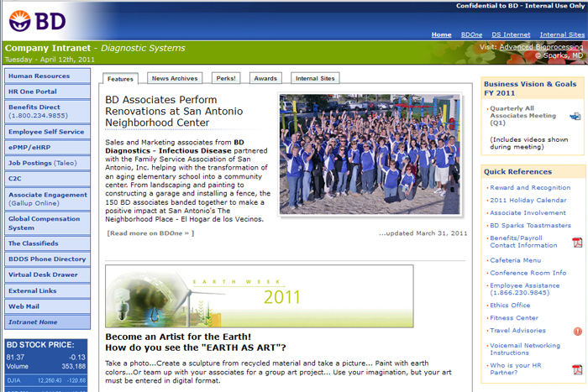Click the Business Vision & Goals FY 2011 heading
The image size is (588, 392).
click(530, 88)
